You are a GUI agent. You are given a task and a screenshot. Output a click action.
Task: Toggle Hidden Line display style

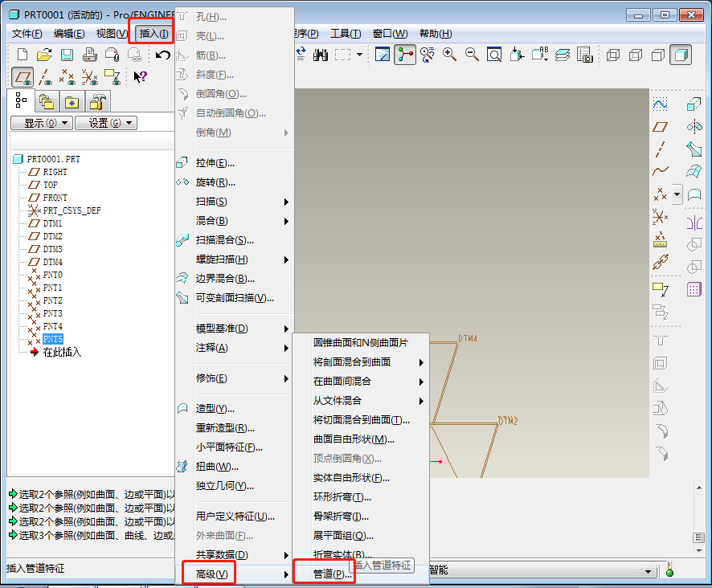(x=636, y=55)
